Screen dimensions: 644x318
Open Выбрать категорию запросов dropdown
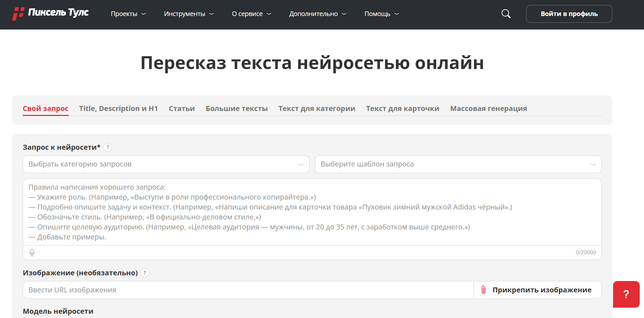(x=166, y=164)
